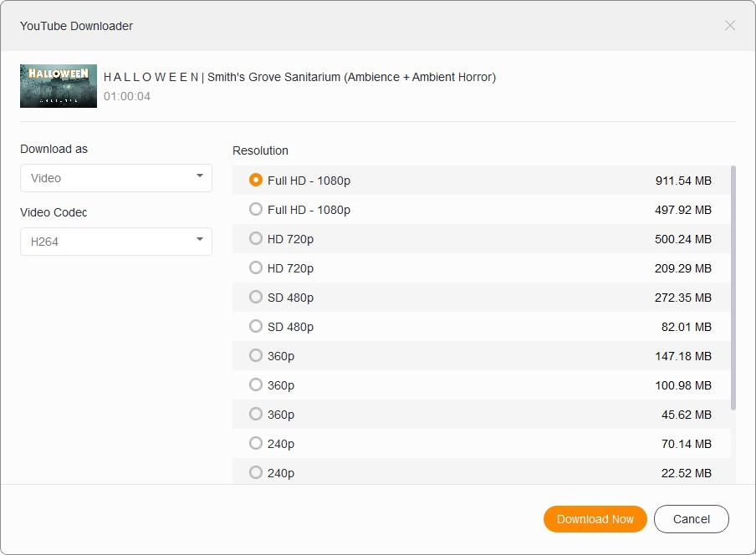756x555 pixels.
Task: Click the resolution list scrollbar
Action: click(733, 287)
